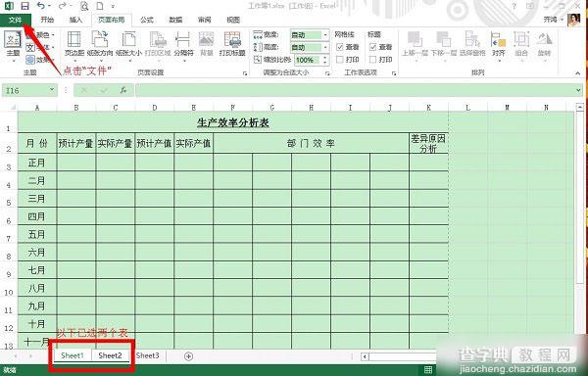
Task: Open print preview from quick access toolbar
Action: (x=84, y=6)
